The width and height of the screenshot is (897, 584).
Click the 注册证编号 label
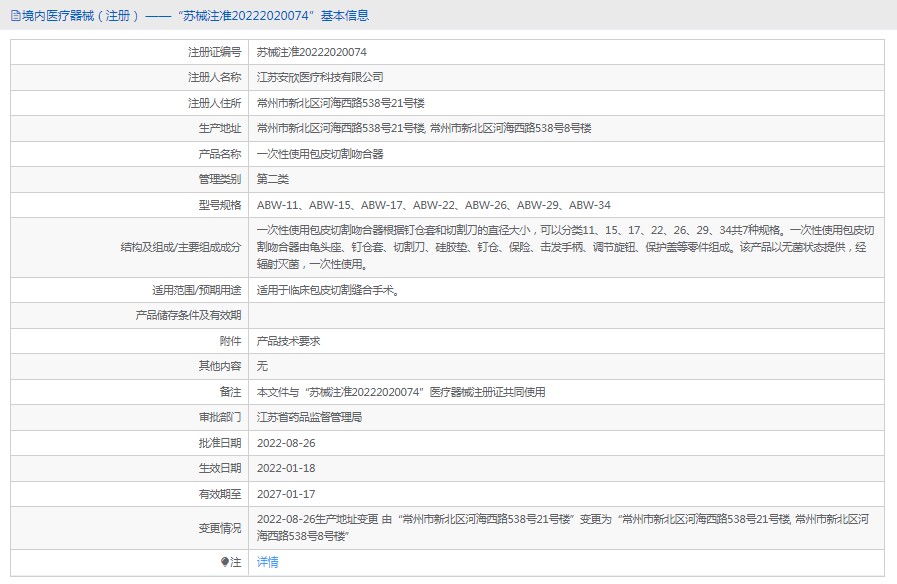click(215, 52)
